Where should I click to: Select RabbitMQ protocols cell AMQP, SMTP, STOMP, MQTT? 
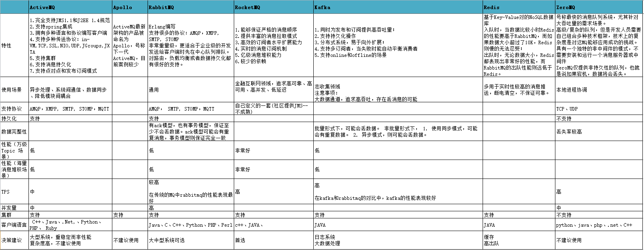click(191, 109)
